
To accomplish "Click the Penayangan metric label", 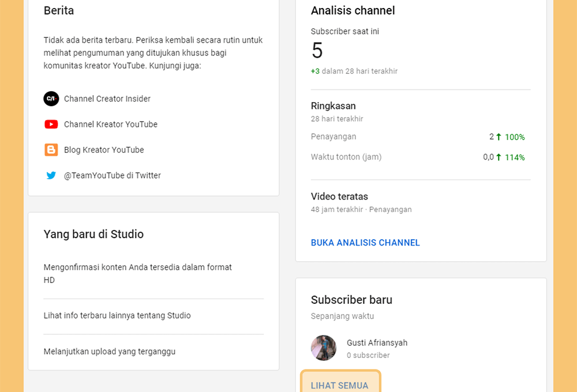I will 334,137.
